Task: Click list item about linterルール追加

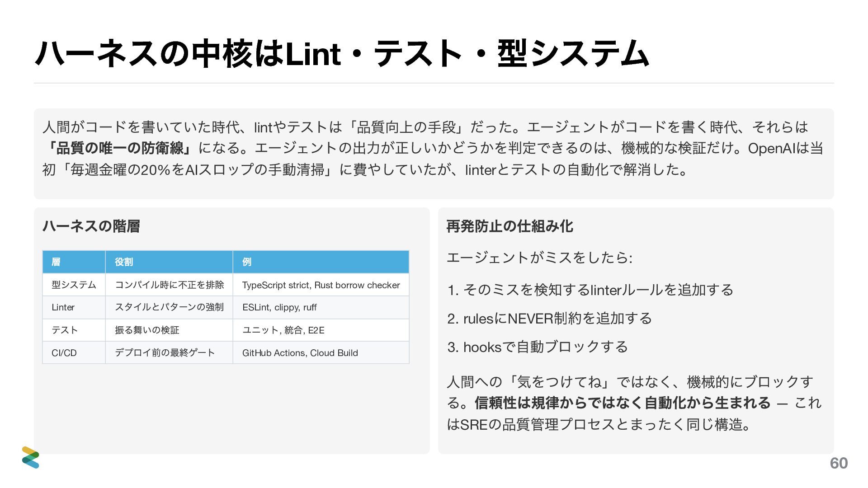Action: [x=590, y=290]
